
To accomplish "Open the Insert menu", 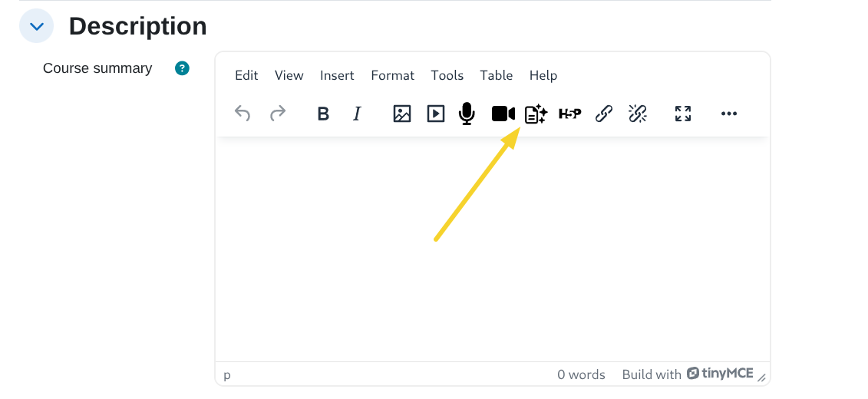I will click(x=337, y=75).
